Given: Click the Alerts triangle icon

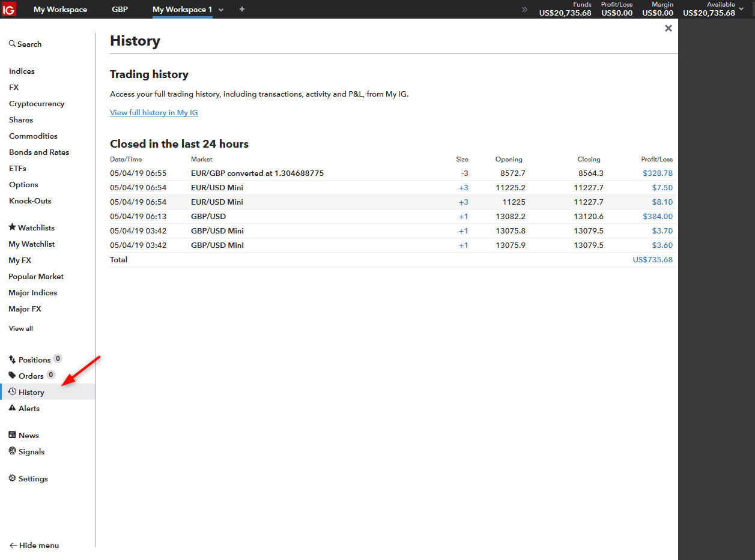Looking at the screenshot, I should [12, 408].
